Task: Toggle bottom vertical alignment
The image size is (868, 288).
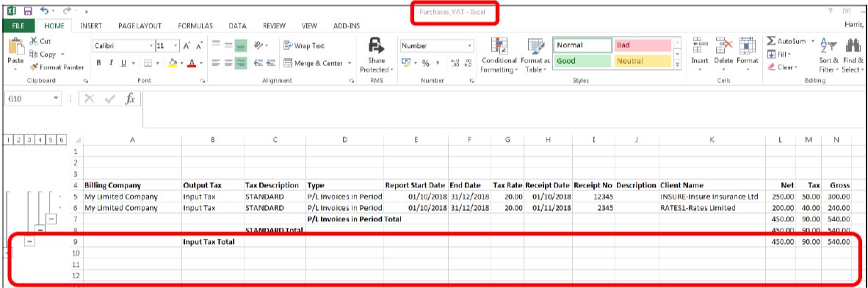Action: click(240, 46)
